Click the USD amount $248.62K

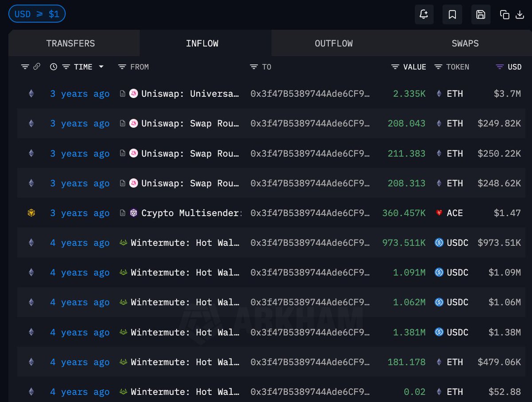499,183
